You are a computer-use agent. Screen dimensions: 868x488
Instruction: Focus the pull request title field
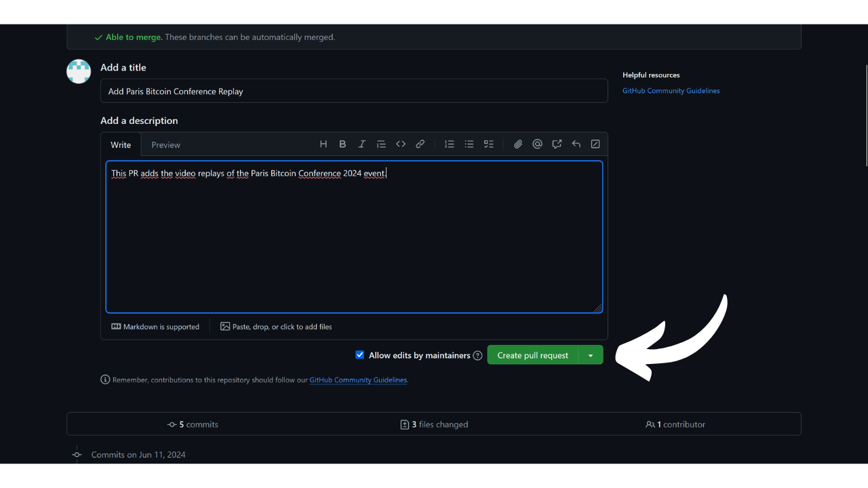tap(354, 91)
